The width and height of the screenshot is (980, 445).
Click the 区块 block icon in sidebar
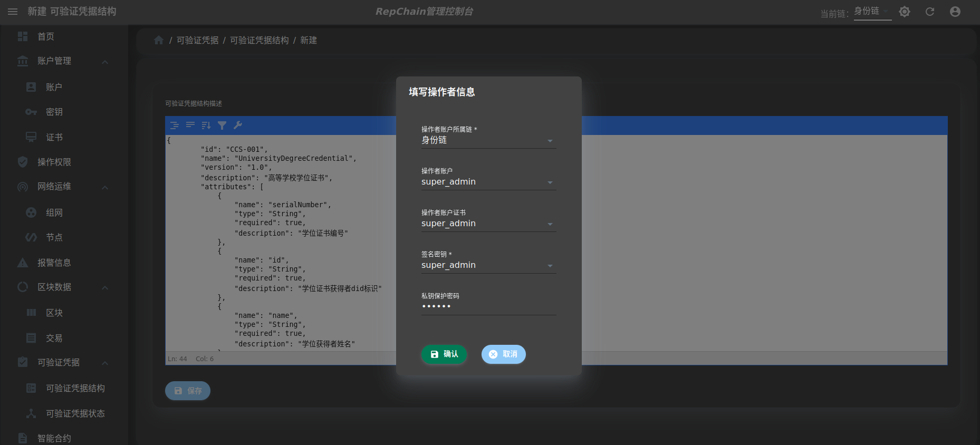[31, 313]
